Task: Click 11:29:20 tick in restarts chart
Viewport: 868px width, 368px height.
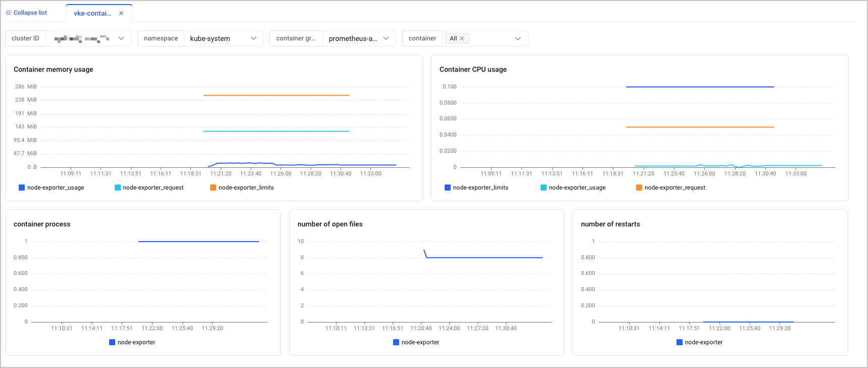Action: coord(780,328)
